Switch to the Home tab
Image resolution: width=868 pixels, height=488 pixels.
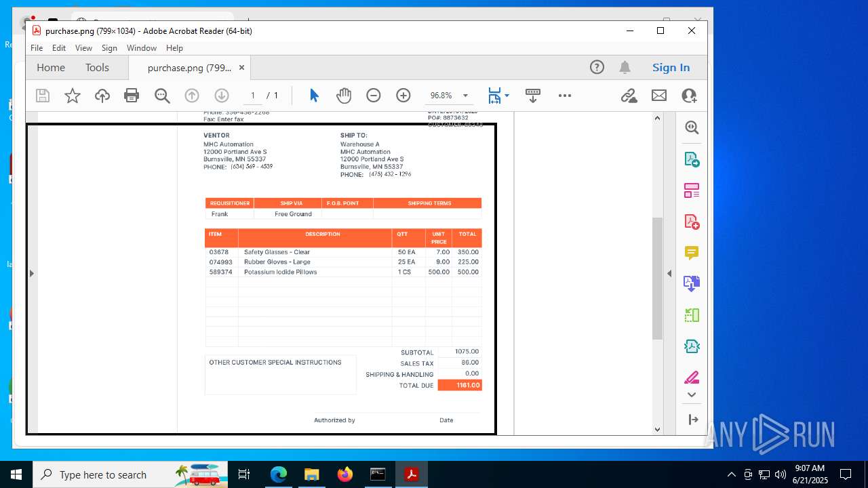51,67
